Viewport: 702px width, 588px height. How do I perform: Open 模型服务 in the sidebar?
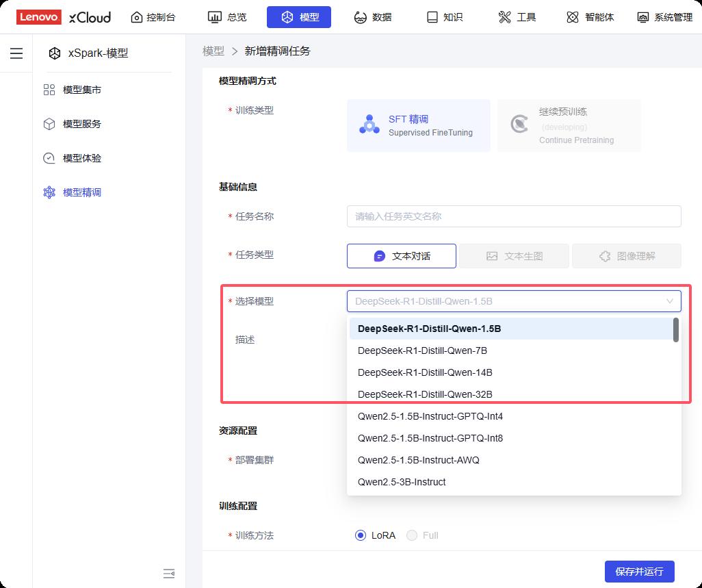(82, 124)
